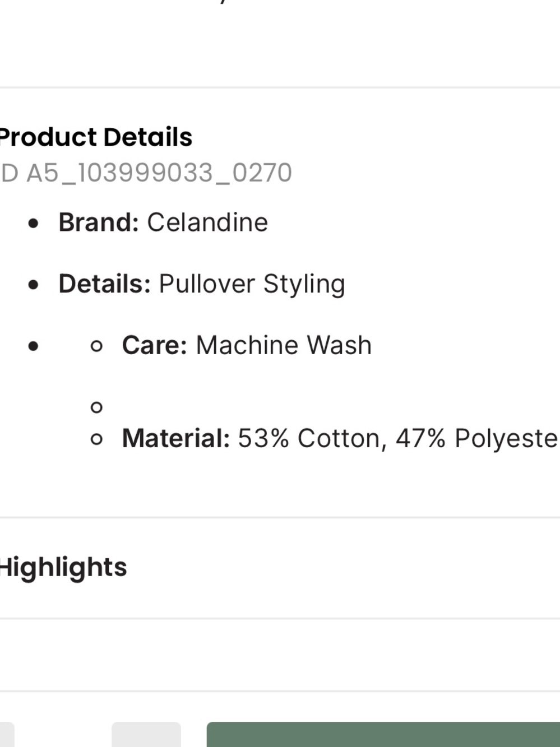Open the empty section row below Highlights
This screenshot has height=747, width=560.
click(280, 655)
